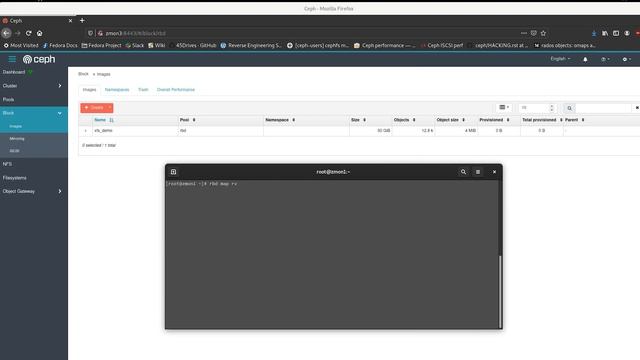This screenshot has width=640, height=360.
Task: Click the table search magnifier icon
Action: point(569,108)
